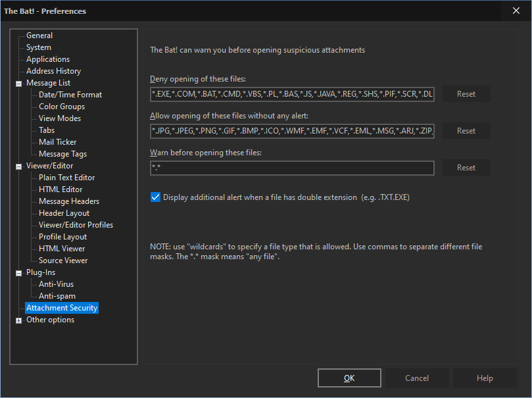532x398 pixels.
Task: Reset the Allow opening files list
Action: (x=466, y=131)
